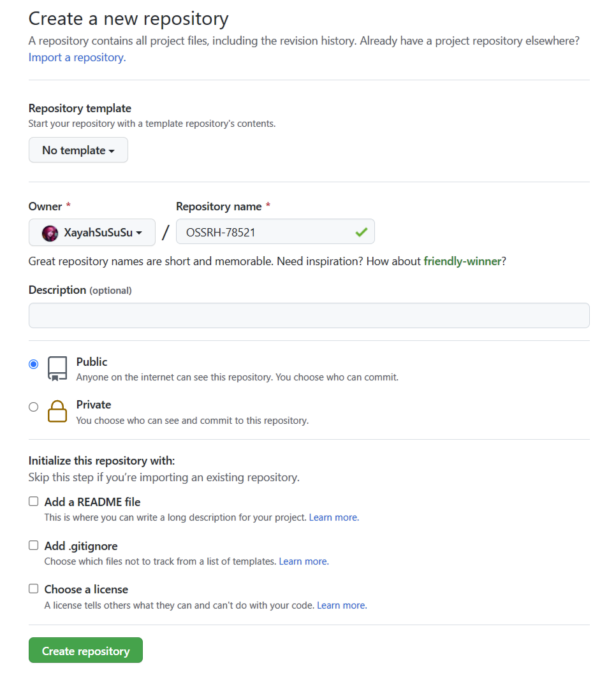
Task: Follow Learn more link about licenses
Action: click(341, 605)
